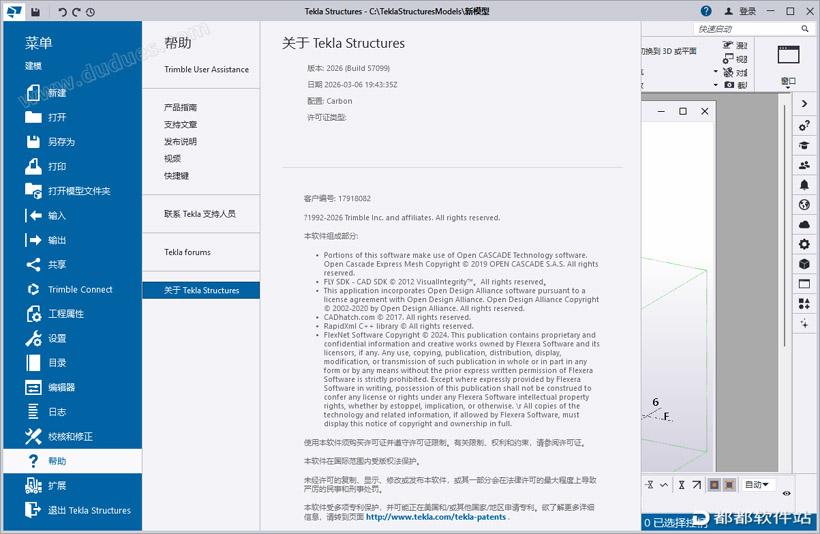820x534 pixels.
Task: Click the large 窗口 window ribbon icon
Action: 788,54
